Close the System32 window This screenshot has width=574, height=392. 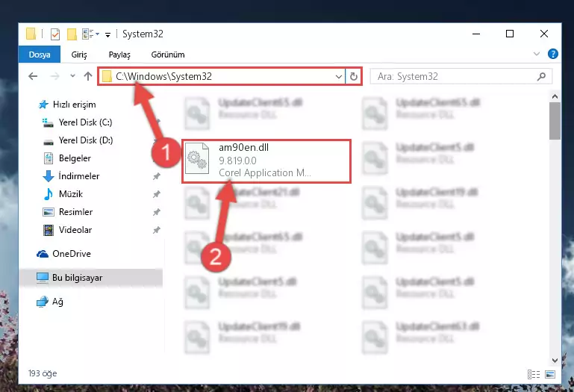[x=544, y=34]
